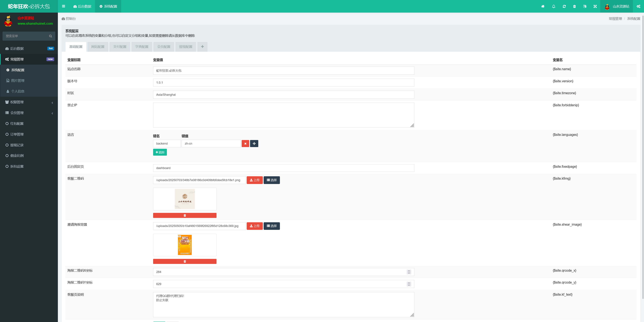Click the trash icon in top navbar
This screenshot has width=644, height=322.
(x=574, y=7)
